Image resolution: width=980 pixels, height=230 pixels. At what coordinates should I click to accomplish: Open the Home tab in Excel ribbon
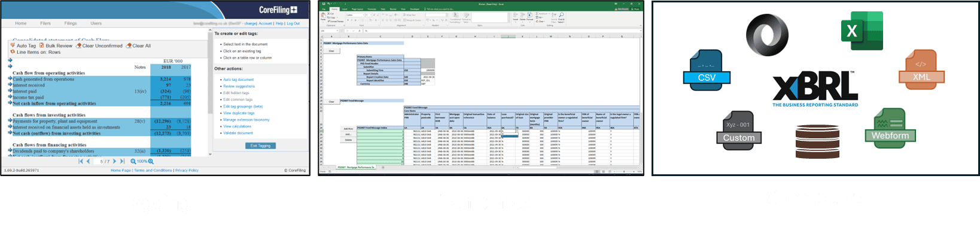tap(334, 9)
